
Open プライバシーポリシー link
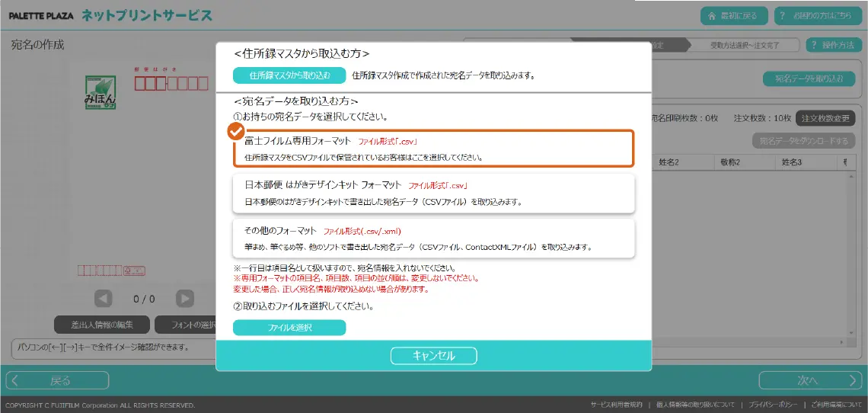[774, 405]
